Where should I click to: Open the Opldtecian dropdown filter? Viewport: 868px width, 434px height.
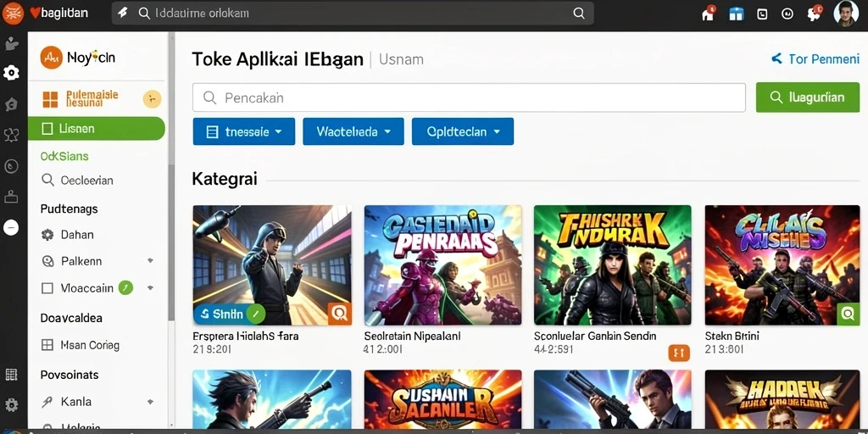463,131
